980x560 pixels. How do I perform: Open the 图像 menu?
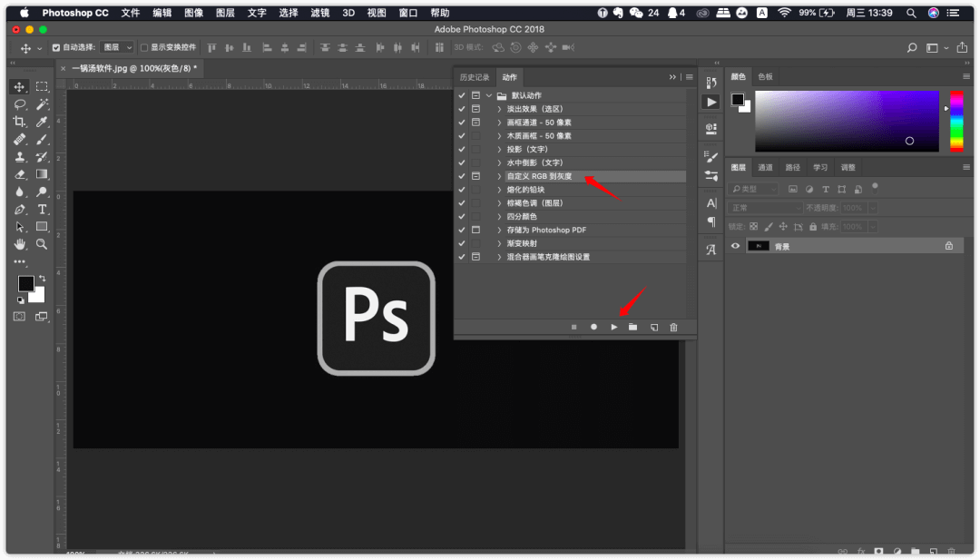[194, 13]
